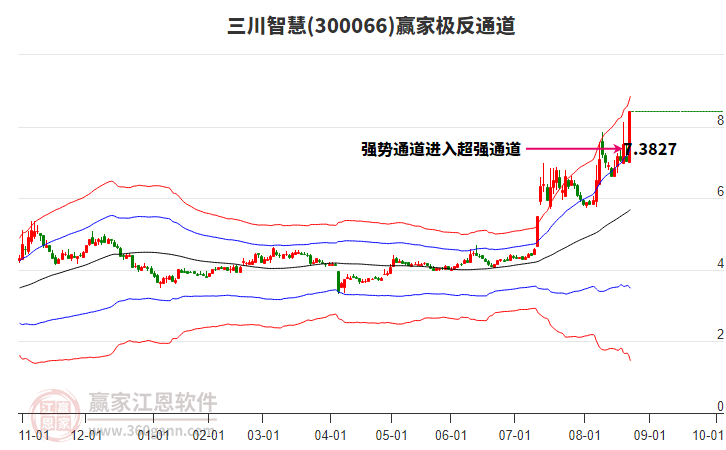Image resolution: width=726 pixels, height=450 pixels.
Task: Click the 09-01 date label
Action: [x=650, y=436]
